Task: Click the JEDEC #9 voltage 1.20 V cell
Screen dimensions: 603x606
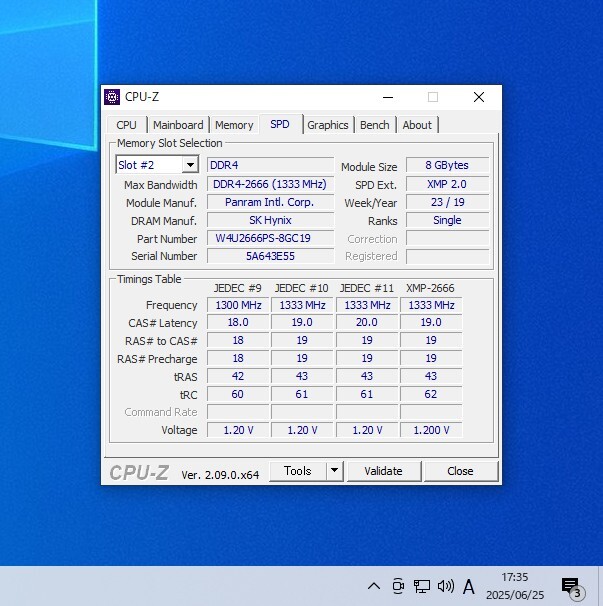Action: 238,430
